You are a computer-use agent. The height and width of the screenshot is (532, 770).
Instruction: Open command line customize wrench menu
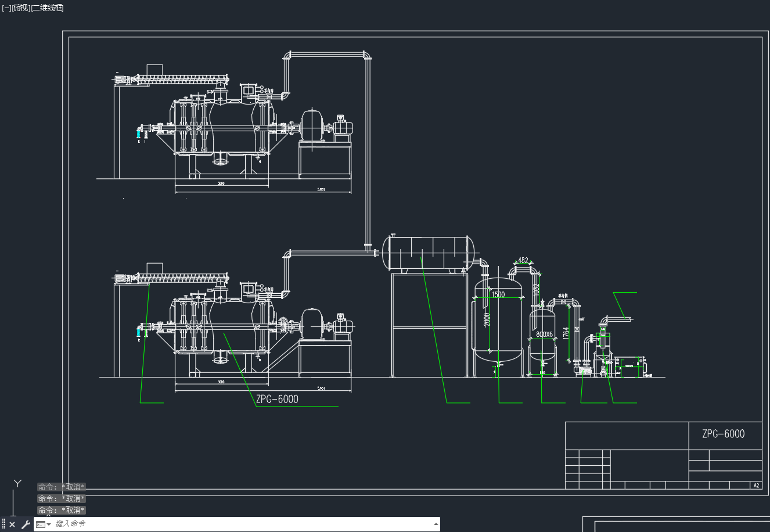[x=26, y=524]
